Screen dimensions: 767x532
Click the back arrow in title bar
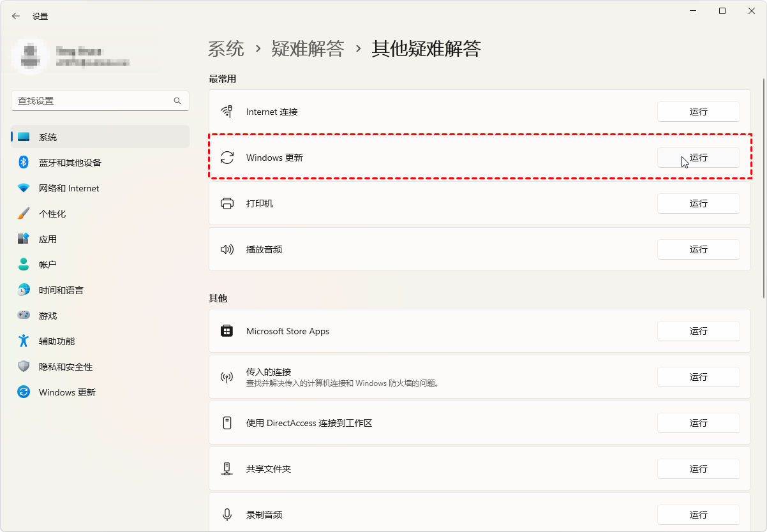(16, 16)
